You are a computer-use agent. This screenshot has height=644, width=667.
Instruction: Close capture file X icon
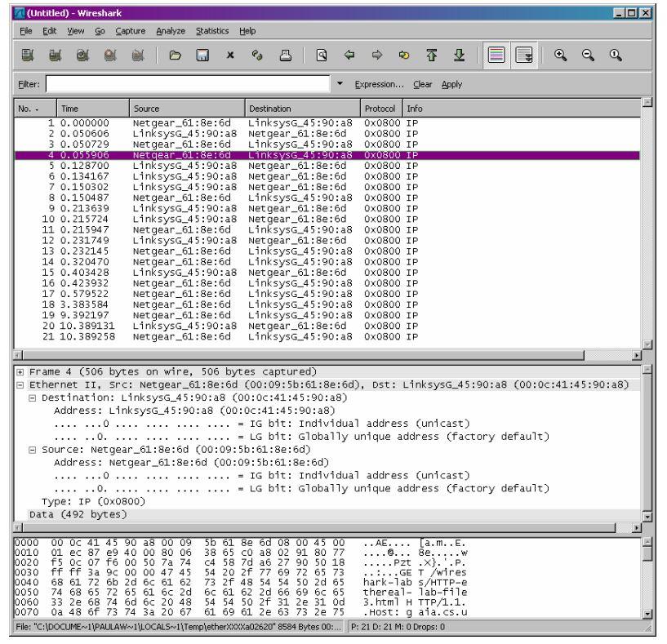[x=230, y=56]
